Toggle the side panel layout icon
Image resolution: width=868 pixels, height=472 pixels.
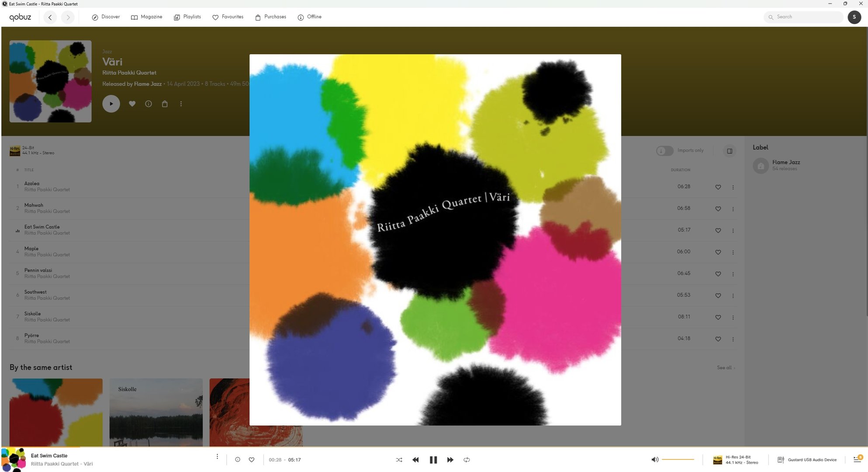click(729, 151)
